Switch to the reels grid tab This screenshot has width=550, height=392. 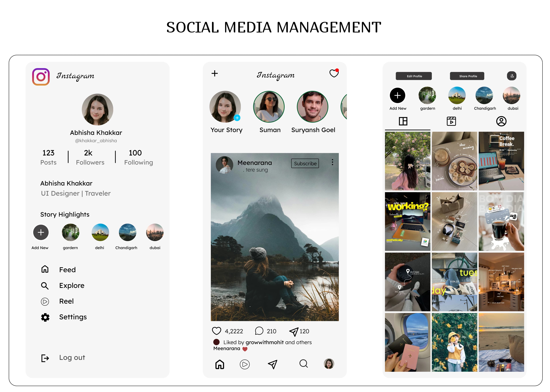(x=451, y=121)
